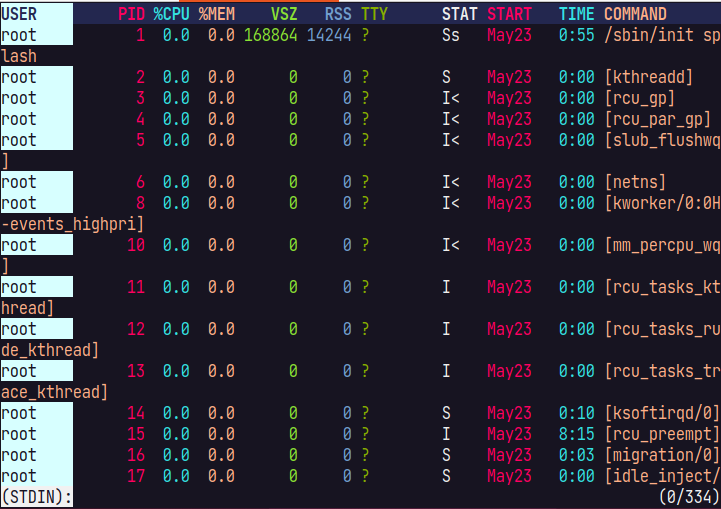
Task: Select the [rcu_tasks_ru process name
Action: click(x=663, y=329)
